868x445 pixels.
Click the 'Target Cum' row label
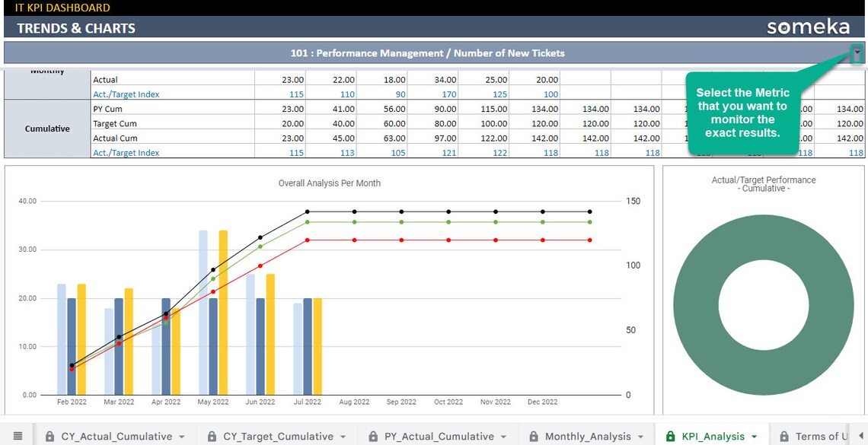click(x=114, y=124)
